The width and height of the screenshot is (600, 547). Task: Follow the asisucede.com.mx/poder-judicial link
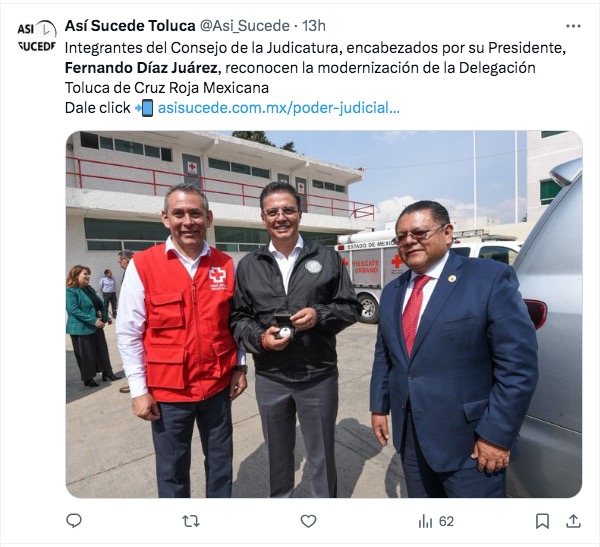pyautogui.click(x=279, y=108)
